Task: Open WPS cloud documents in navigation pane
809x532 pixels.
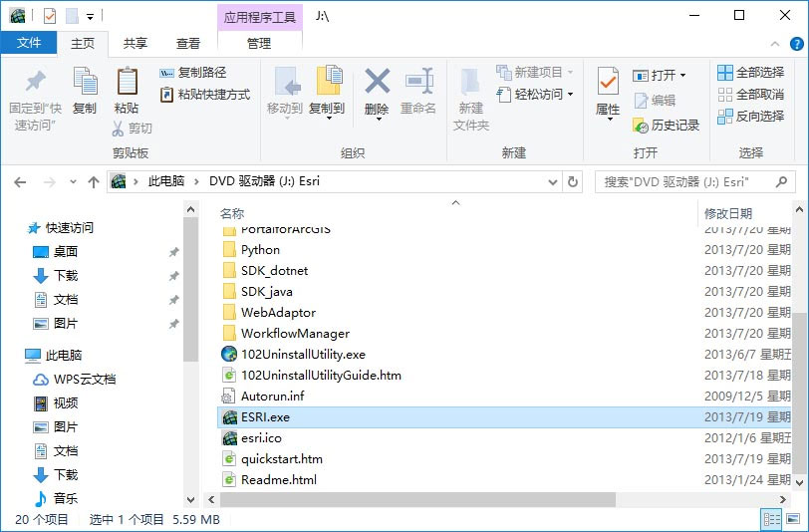Action: [75, 380]
